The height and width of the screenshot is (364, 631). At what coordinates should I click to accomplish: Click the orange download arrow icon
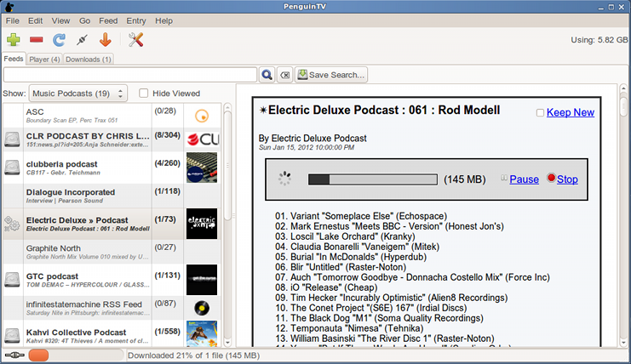pyautogui.click(x=106, y=40)
